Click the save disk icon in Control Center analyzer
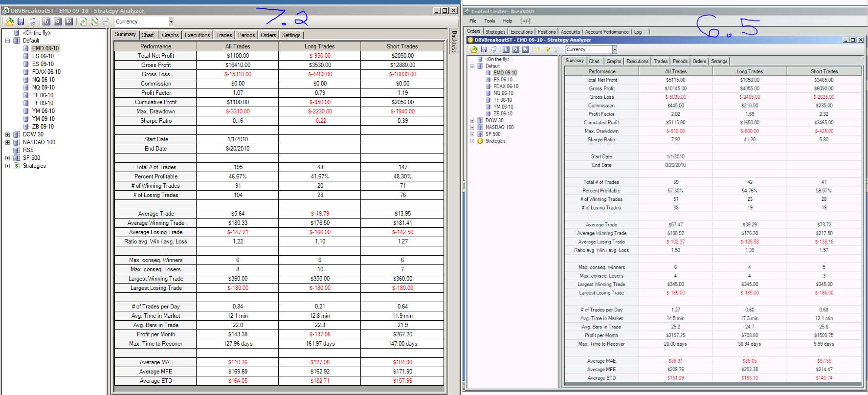Screen dimensions: 868x395 [484, 49]
